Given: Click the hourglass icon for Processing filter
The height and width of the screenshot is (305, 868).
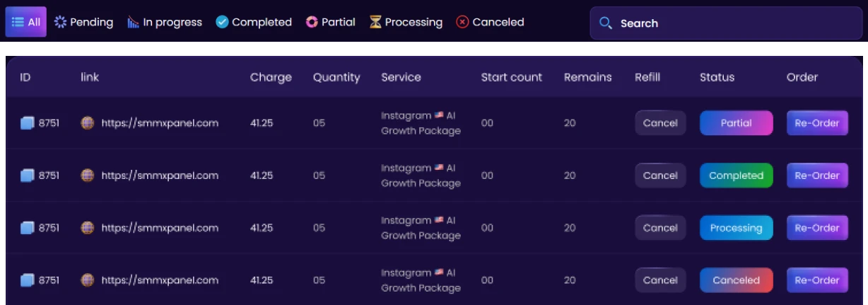Looking at the screenshot, I should [375, 22].
